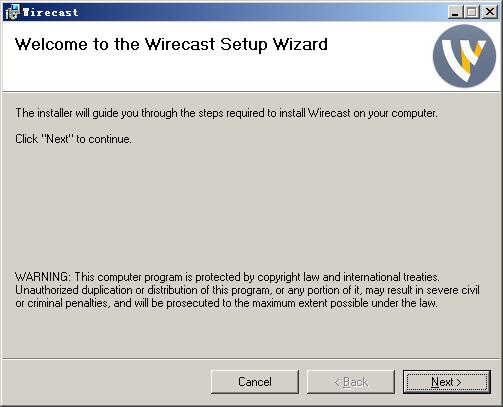This screenshot has height=407, width=503.
Task: Click the 'Unauthorized duplication or distribution' line
Action: tap(247, 290)
